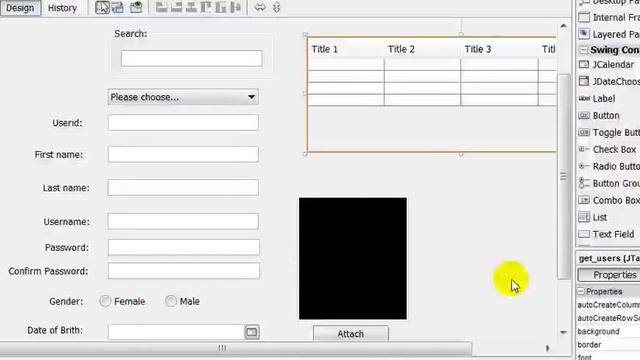
Task: Choose Check Box in palette
Action: 608,149
